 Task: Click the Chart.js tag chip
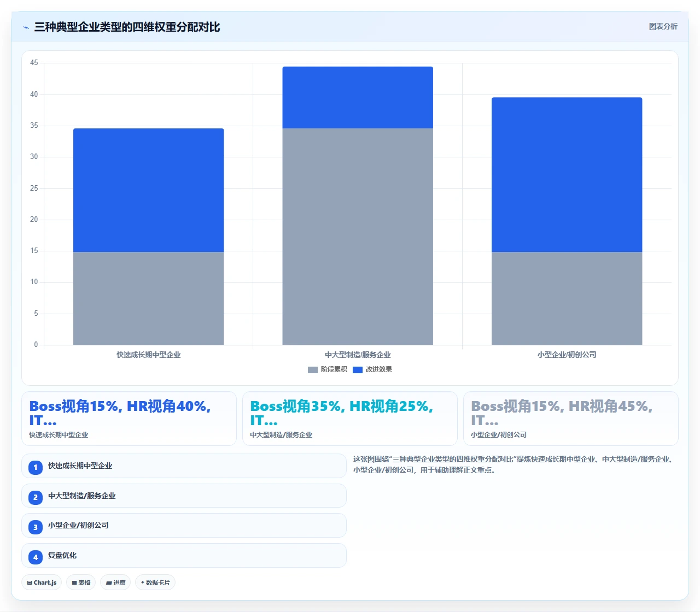coord(42,582)
